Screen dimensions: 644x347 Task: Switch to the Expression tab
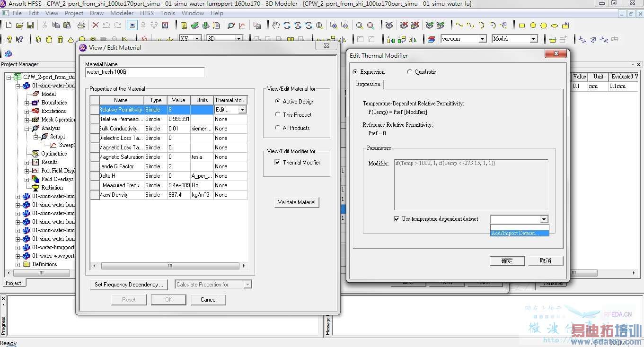point(368,84)
